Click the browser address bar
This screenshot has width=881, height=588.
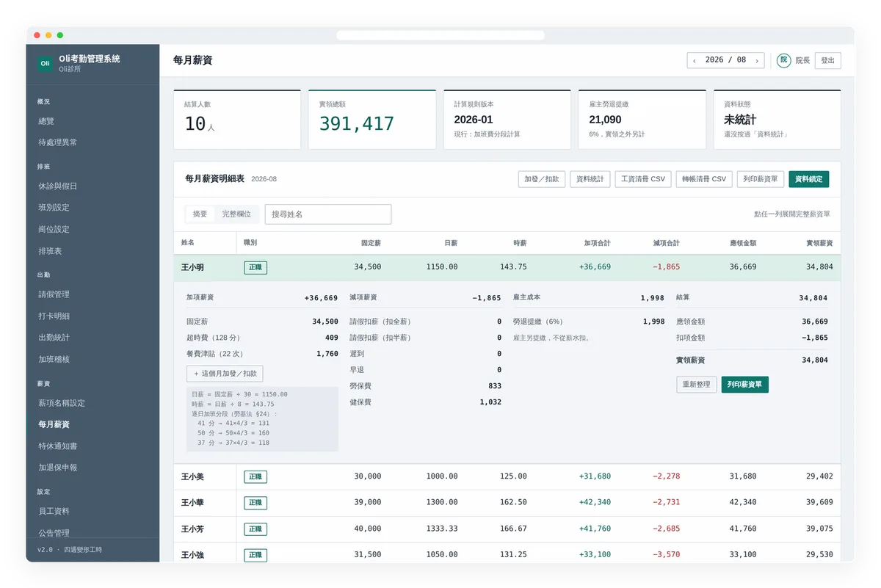(x=440, y=35)
